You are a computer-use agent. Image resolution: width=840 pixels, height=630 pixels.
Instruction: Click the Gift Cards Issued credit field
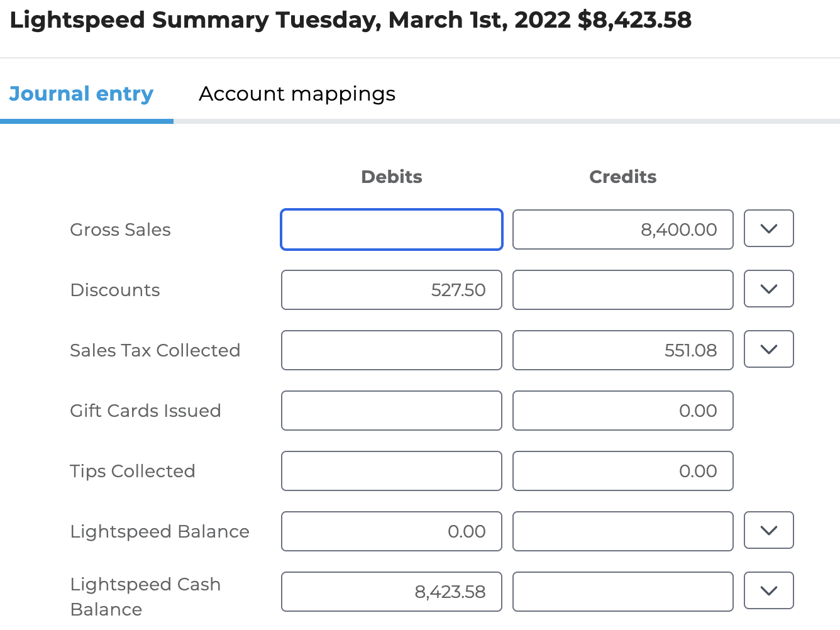click(x=623, y=411)
